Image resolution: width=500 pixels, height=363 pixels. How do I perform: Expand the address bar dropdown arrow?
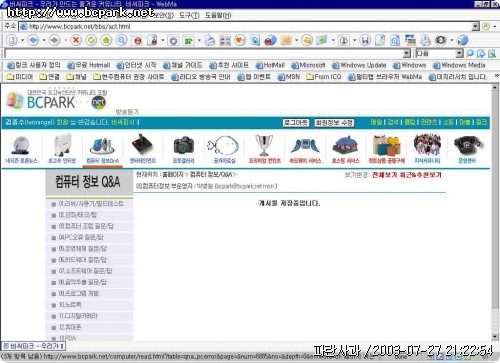click(x=476, y=26)
